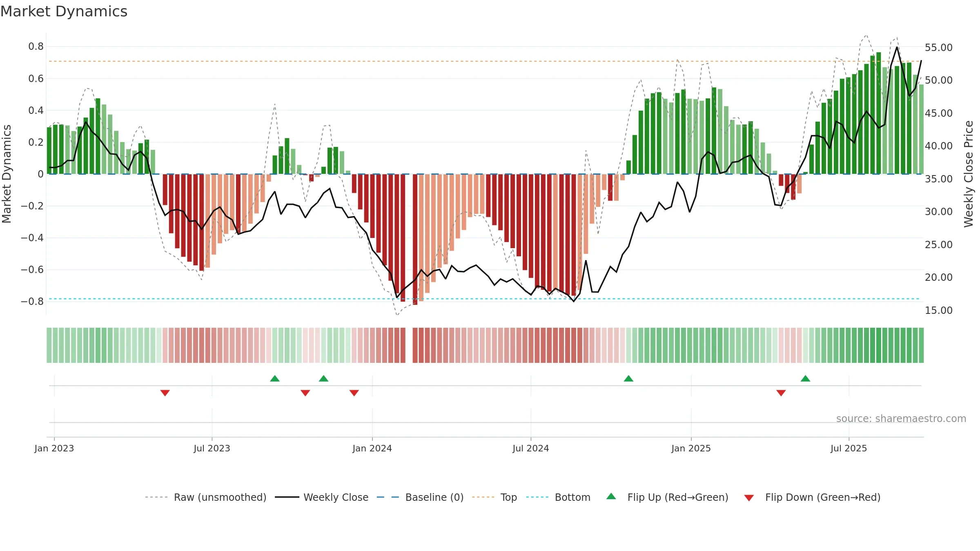Toggle the Baseline (0) legend entry
This screenshot has height=551, width=980.
click(420, 497)
